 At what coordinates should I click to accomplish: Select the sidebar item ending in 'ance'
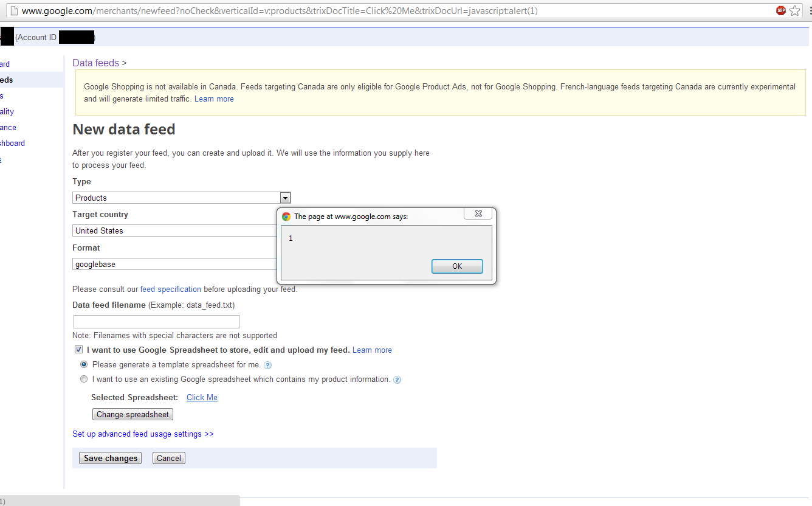[x=8, y=128]
